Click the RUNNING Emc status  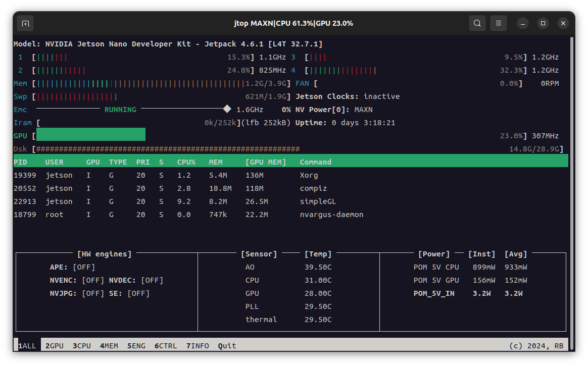tap(120, 110)
